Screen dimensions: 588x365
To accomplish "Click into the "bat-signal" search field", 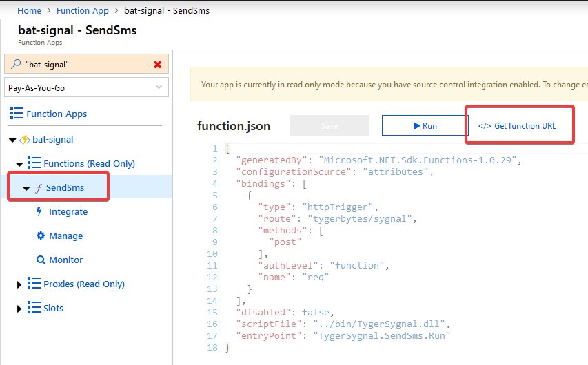I will point(83,65).
